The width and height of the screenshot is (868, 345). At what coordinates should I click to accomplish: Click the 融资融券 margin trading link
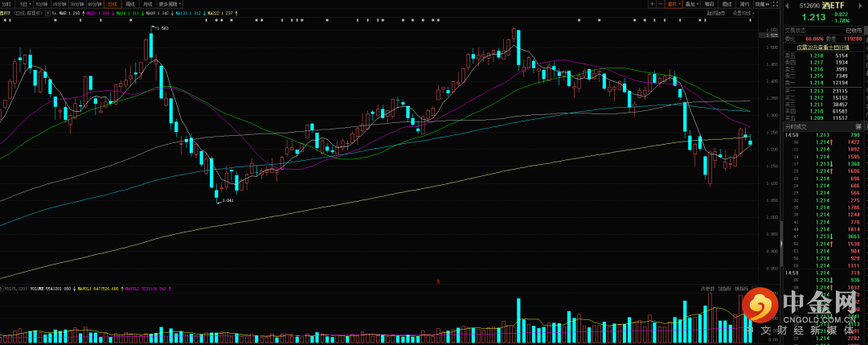[716, 14]
